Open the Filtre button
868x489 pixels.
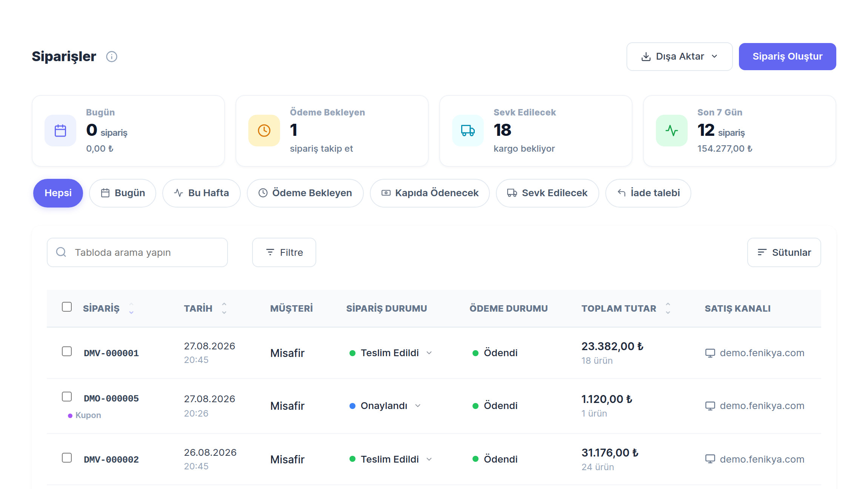point(284,252)
